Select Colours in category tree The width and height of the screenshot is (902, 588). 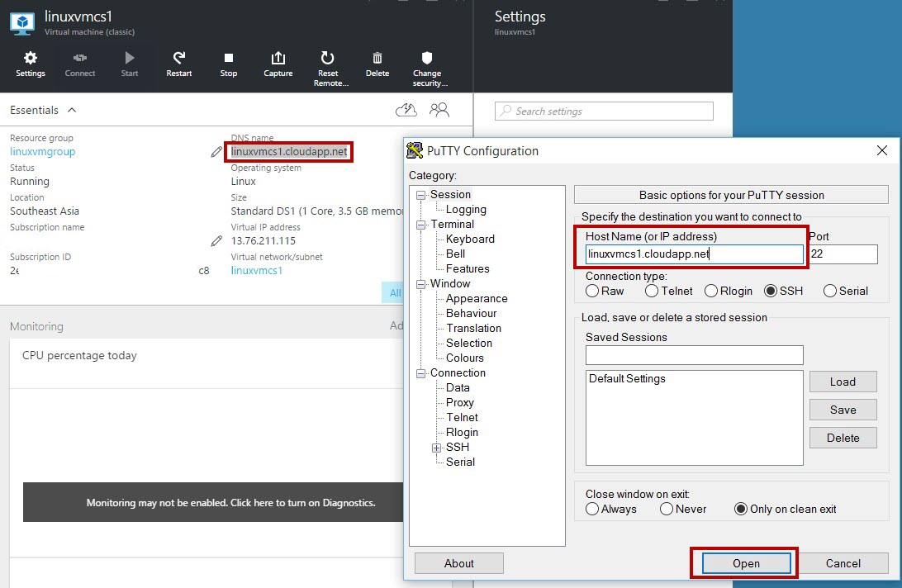coord(465,358)
